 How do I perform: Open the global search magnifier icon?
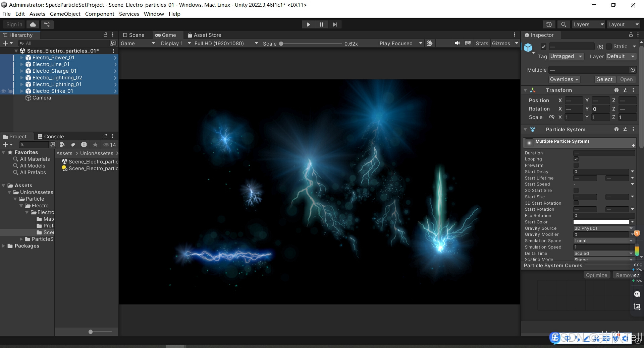coord(564,24)
